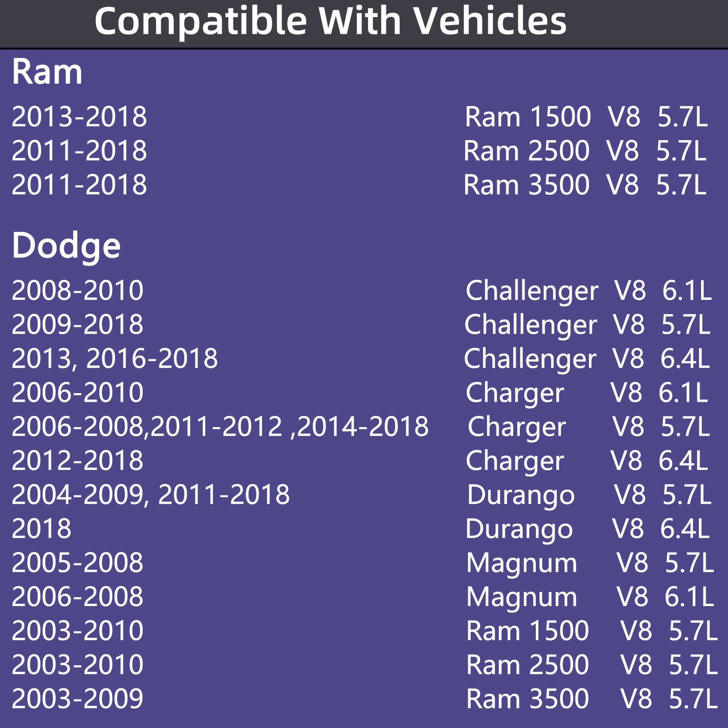Select the 2009-2018 year range
The image size is (728, 728).
pyautogui.click(x=77, y=324)
